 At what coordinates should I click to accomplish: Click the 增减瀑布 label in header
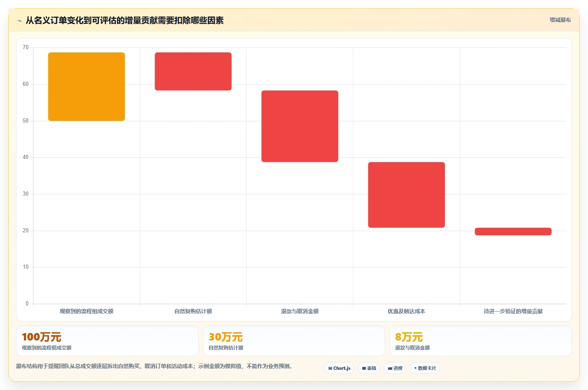[x=560, y=20]
